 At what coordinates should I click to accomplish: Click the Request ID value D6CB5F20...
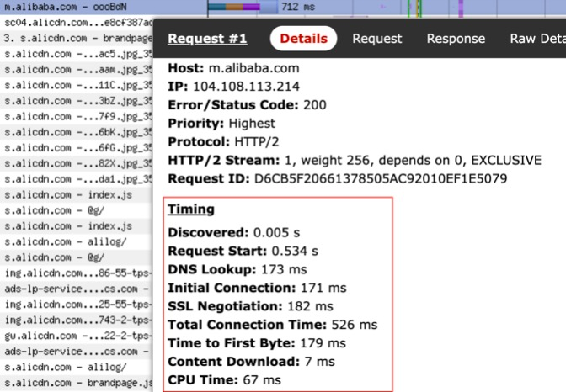[x=381, y=178]
